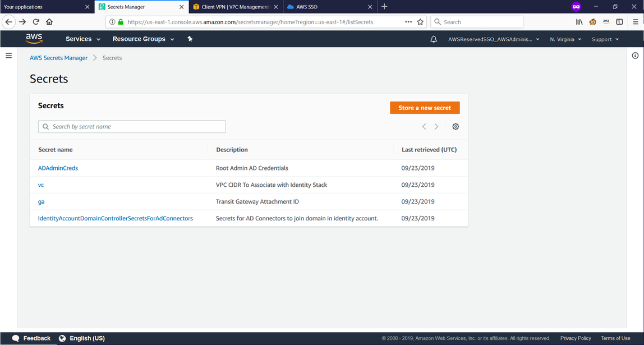Expand the Services dropdown
644x345 pixels.
point(83,39)
